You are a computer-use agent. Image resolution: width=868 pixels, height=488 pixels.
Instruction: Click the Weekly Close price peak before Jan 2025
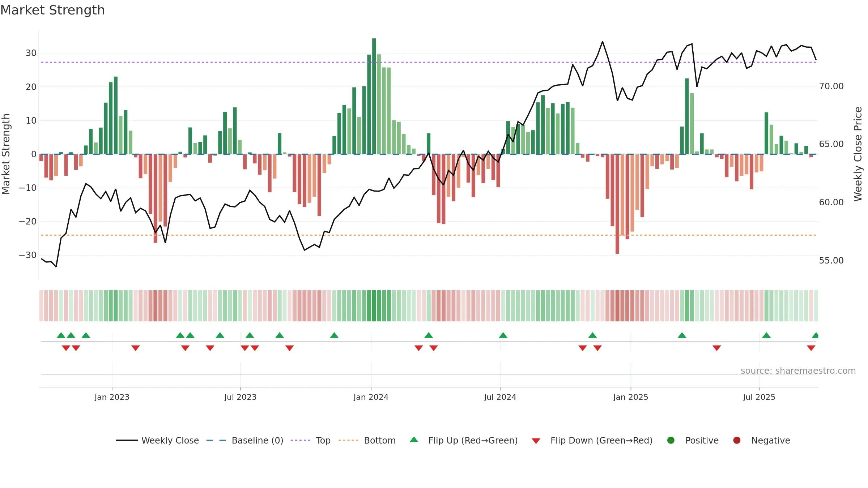(x=603, y=42)
